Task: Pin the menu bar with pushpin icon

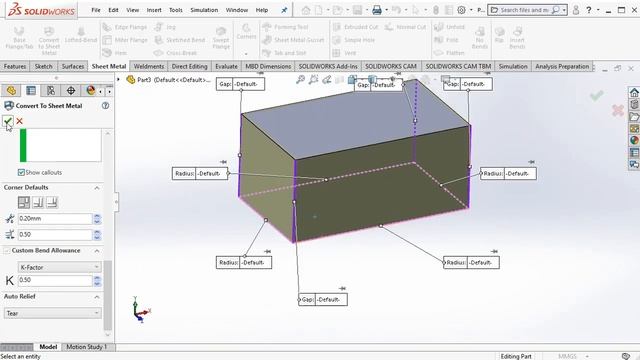Action: [284, 10]
